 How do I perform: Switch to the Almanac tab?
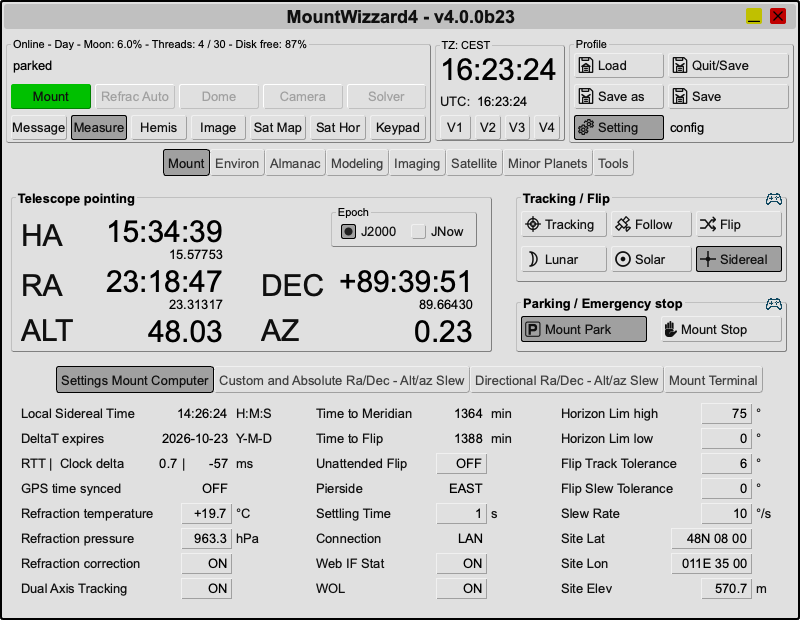click(295, 163)
